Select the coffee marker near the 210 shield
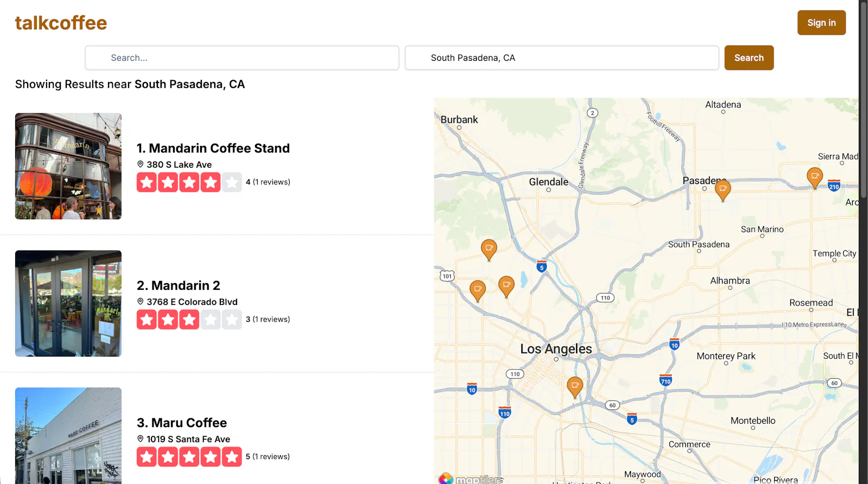 tap(814, 177)
